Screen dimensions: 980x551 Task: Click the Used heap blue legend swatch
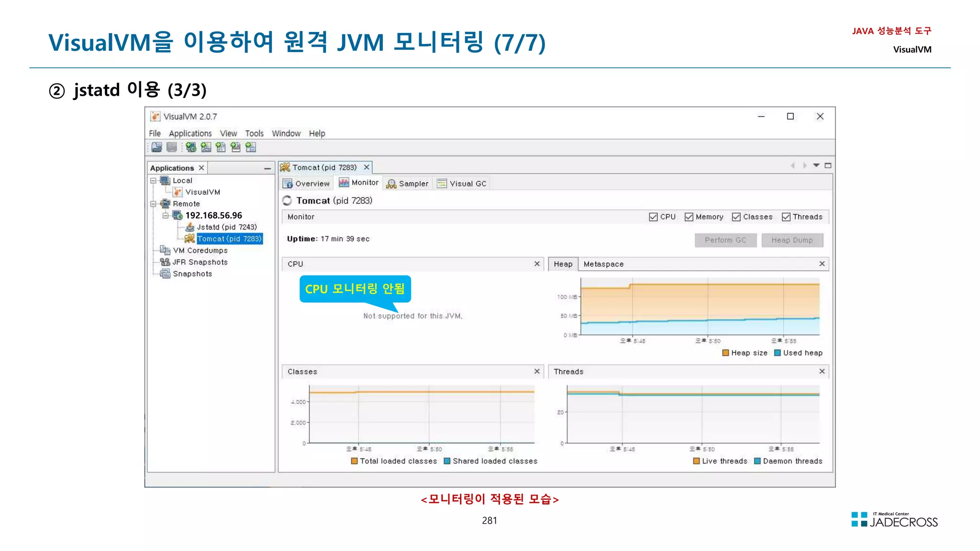[x=778, y=353]
